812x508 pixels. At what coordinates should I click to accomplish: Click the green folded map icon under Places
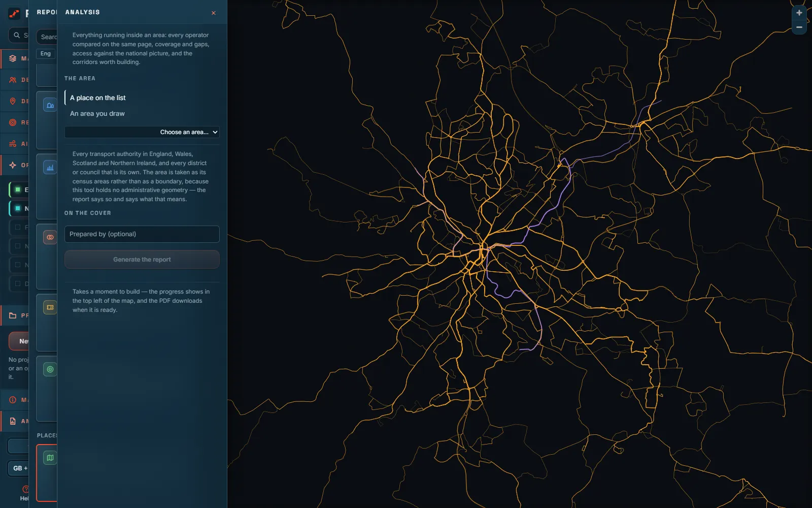coord(50,458)
